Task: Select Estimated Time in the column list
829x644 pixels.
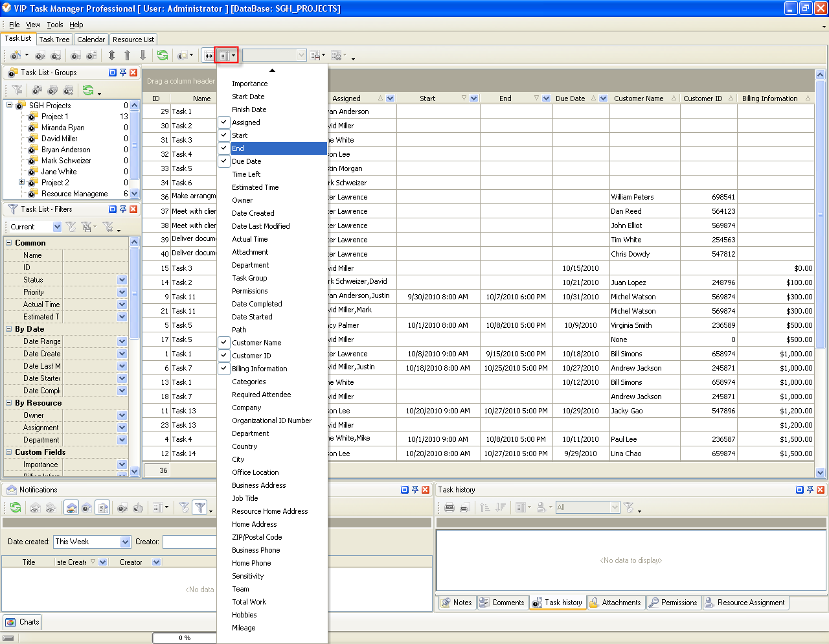Action: [x=255, y=187]
